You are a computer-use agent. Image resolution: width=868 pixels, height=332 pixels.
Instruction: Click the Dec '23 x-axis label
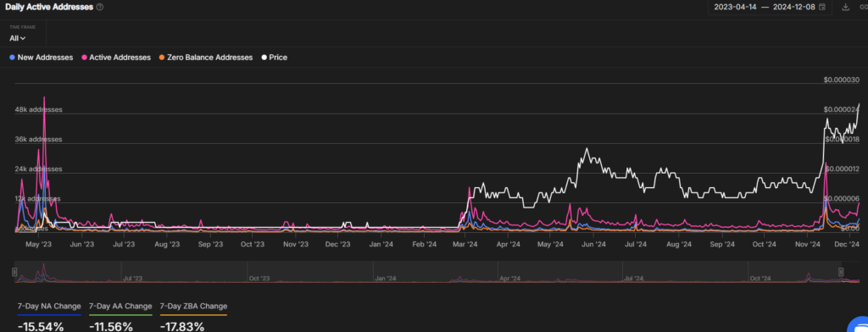(337, 243)
